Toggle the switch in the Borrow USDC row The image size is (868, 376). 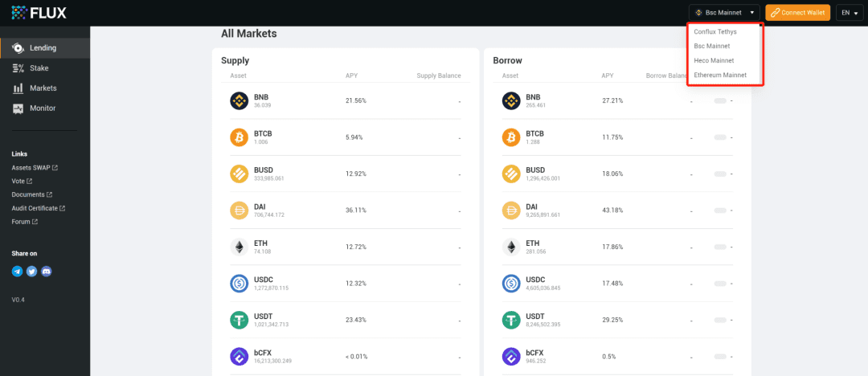click(720, 284)
